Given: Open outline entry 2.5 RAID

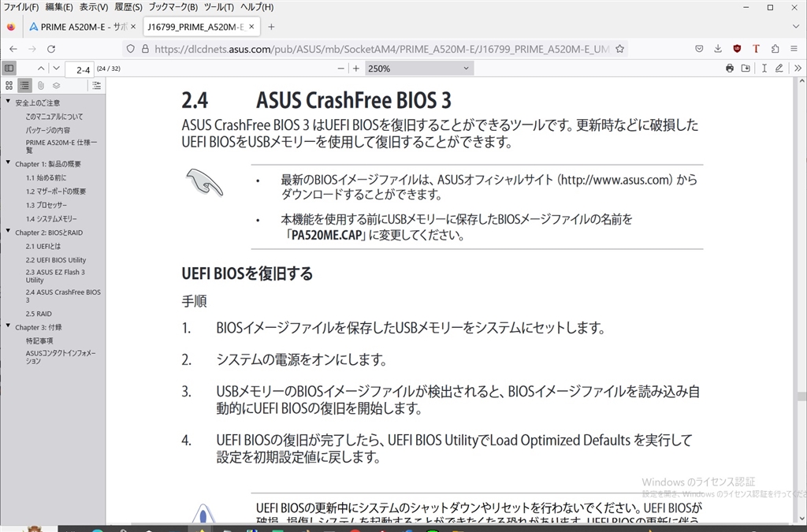Looking at the screenshot, I should click(39, 314).
